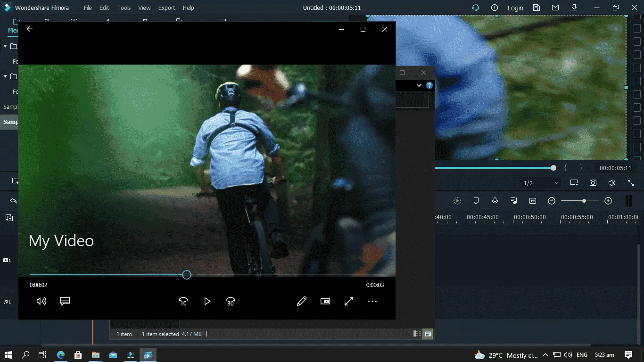Open the 5:23 am taskbar clock

(604, 355)
